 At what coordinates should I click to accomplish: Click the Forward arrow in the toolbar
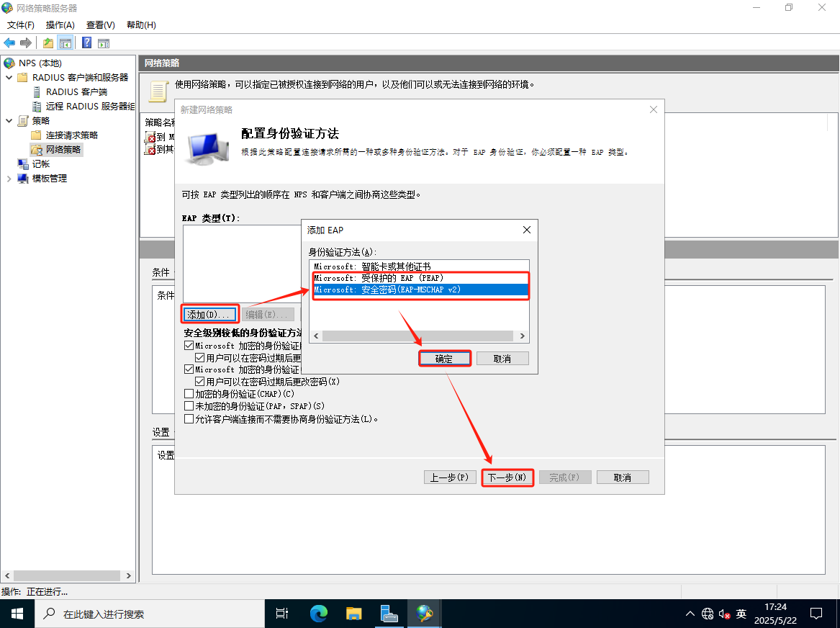26,43
